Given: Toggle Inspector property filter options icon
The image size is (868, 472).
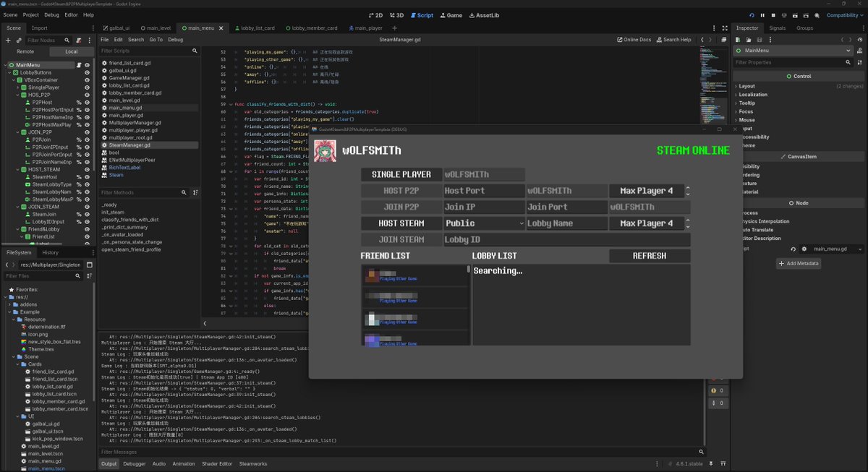Looking at the screenshot, I should click(x=860, y=63).
